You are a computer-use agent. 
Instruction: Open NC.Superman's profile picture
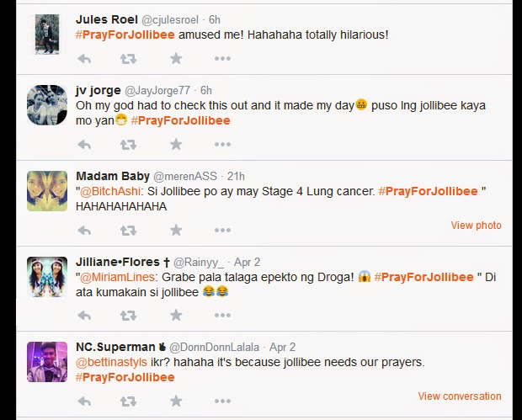tap(47, 362)
